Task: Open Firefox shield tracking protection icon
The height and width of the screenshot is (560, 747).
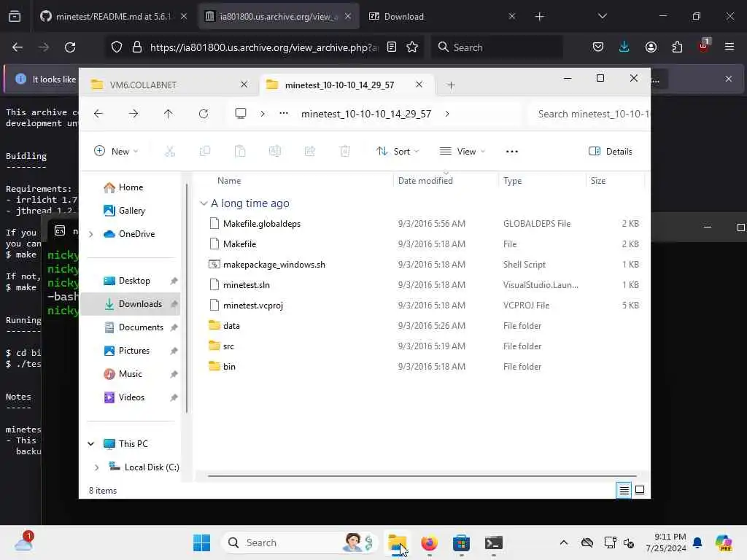Action: coord(117,47)
